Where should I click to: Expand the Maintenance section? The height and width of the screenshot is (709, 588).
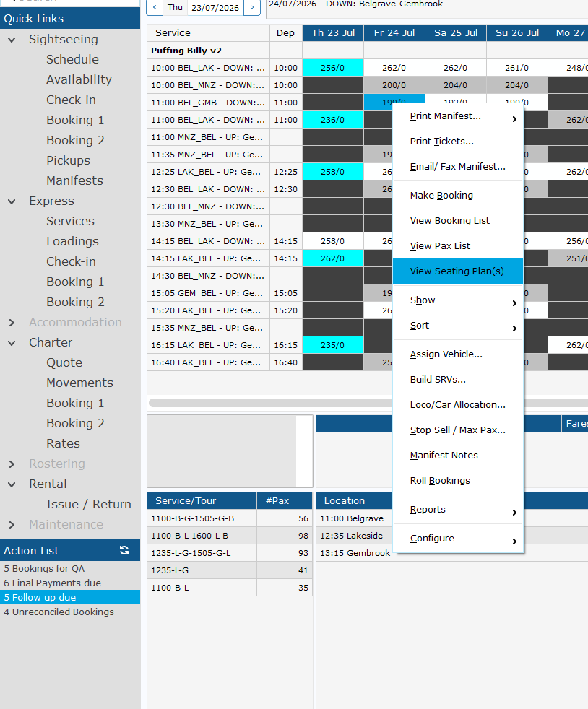[12, 524]
